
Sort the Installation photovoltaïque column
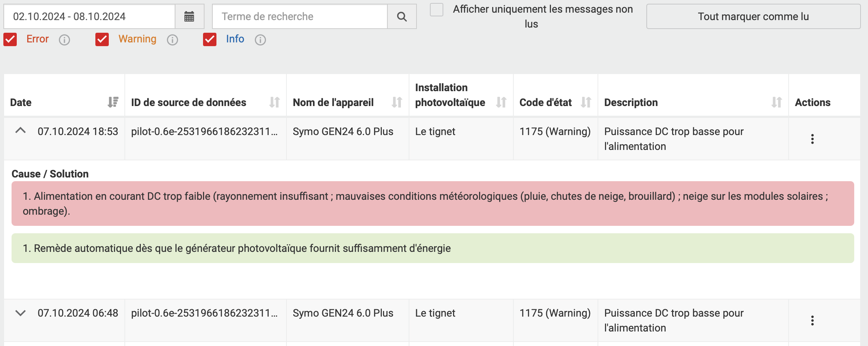[501, 102]
